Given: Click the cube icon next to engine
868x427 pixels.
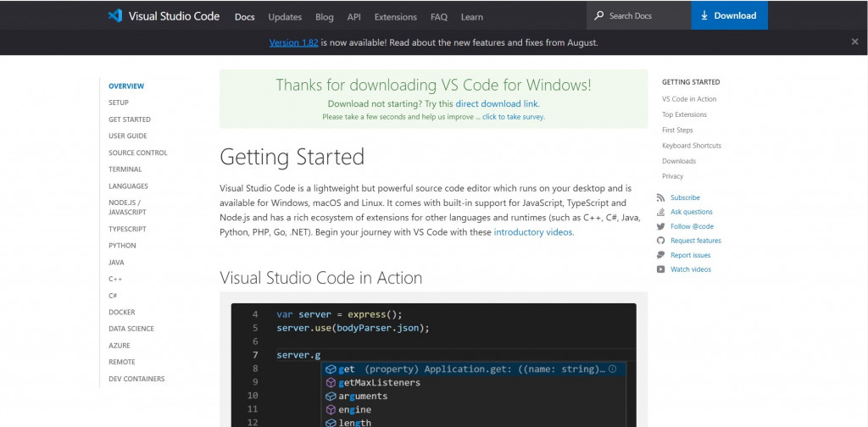Looking at the screenshot, I should 331,410.
